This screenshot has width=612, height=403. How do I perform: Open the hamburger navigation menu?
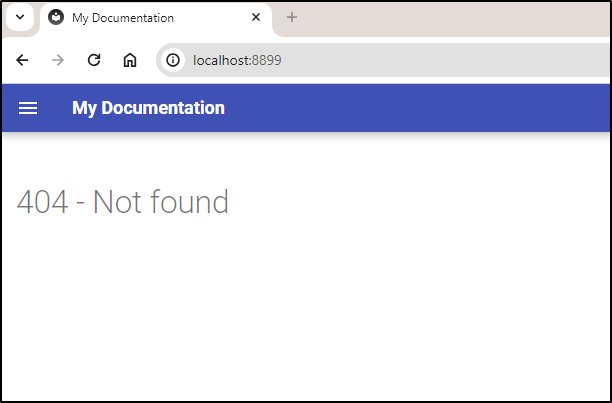(x=28, y=108)
